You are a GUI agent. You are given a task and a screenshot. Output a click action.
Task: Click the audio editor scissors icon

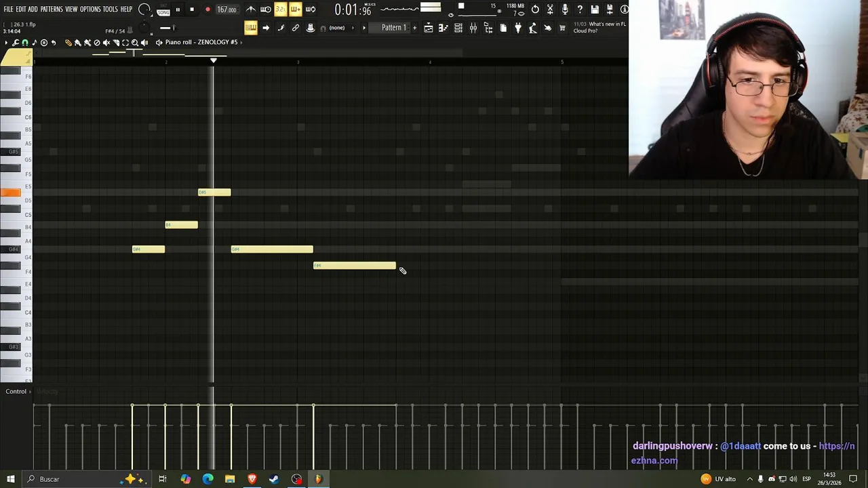[x=550, y=9]
